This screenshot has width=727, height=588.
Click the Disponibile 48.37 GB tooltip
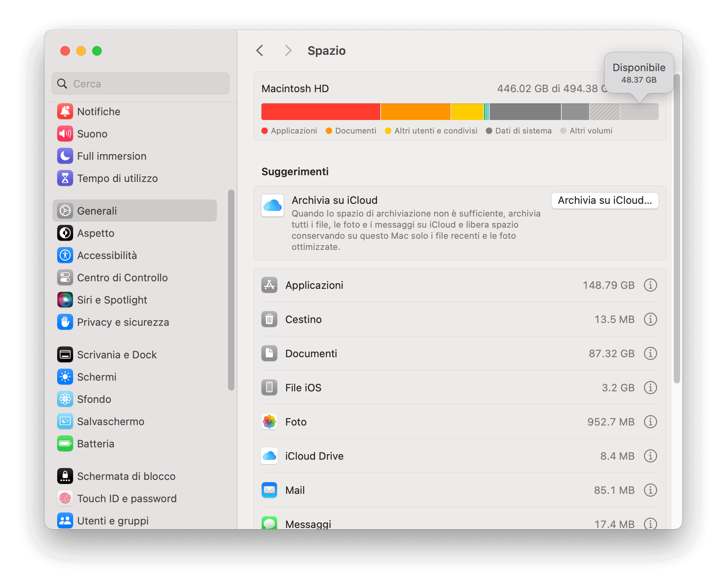pyautogui.click(x=639, y=73)
